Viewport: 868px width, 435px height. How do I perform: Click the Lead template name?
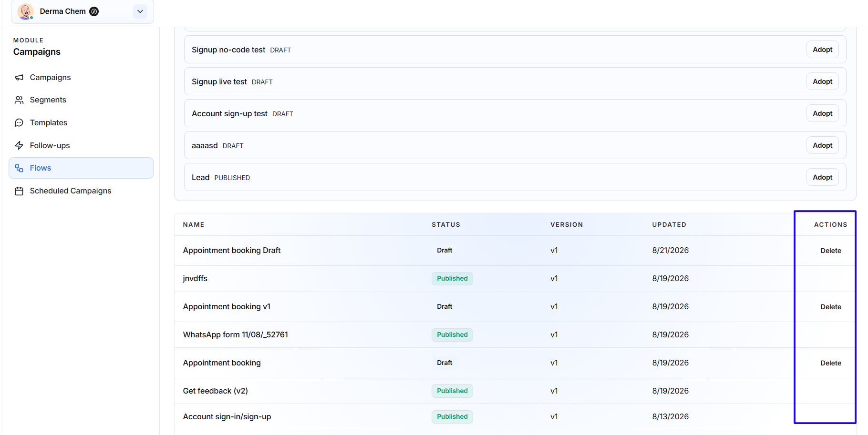coord(200,178)
